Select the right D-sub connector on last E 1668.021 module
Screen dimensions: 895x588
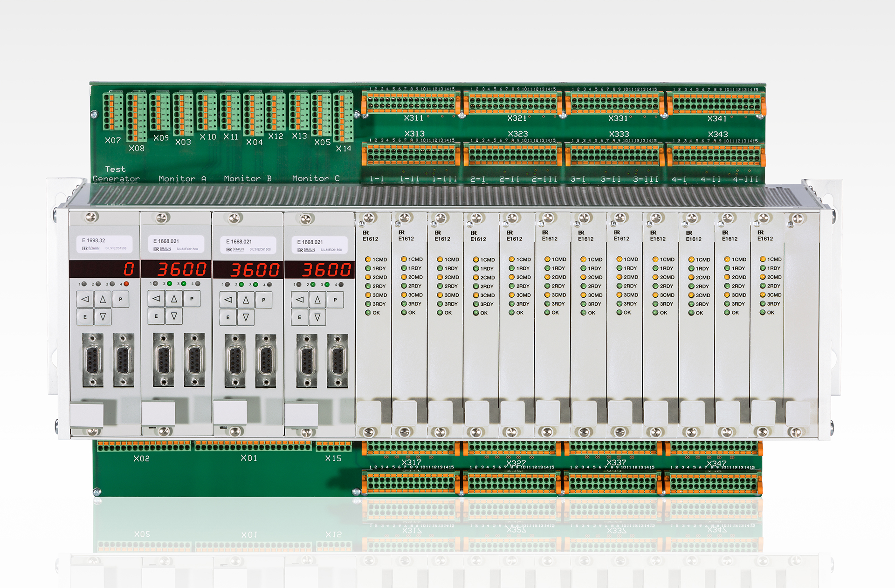[x=337, y=361]
